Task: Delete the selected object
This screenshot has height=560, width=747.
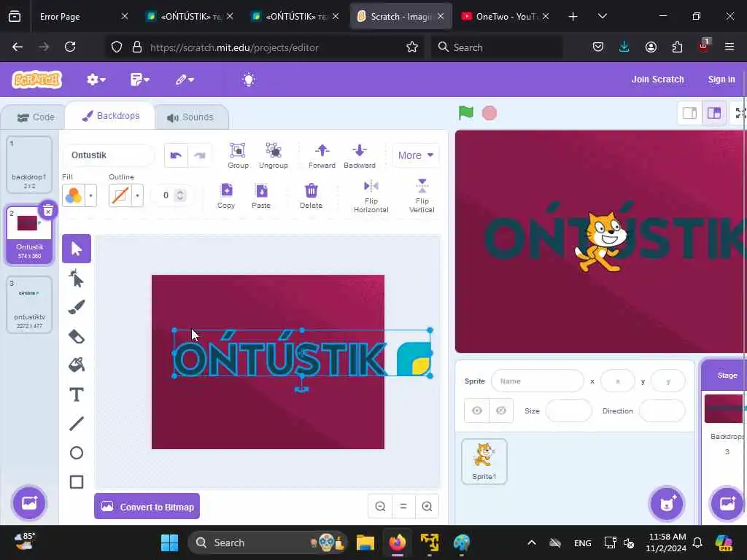Action: (311, 195)
